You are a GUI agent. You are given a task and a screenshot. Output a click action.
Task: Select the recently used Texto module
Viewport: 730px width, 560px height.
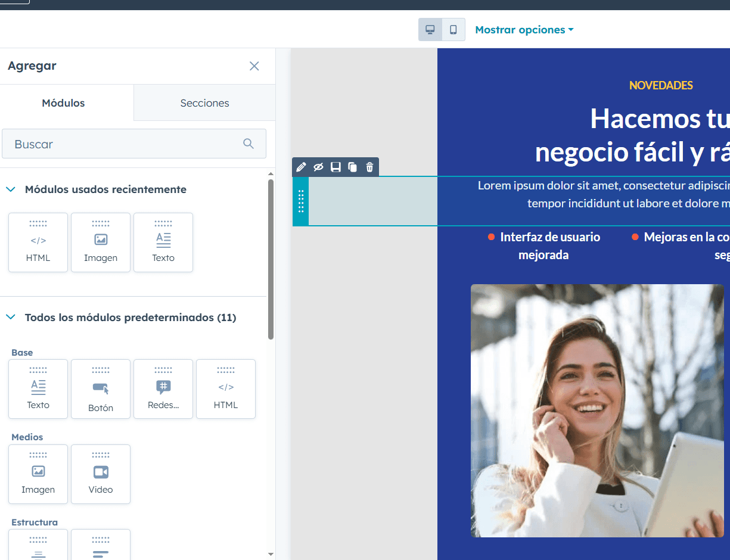click(x=163, y=242)
